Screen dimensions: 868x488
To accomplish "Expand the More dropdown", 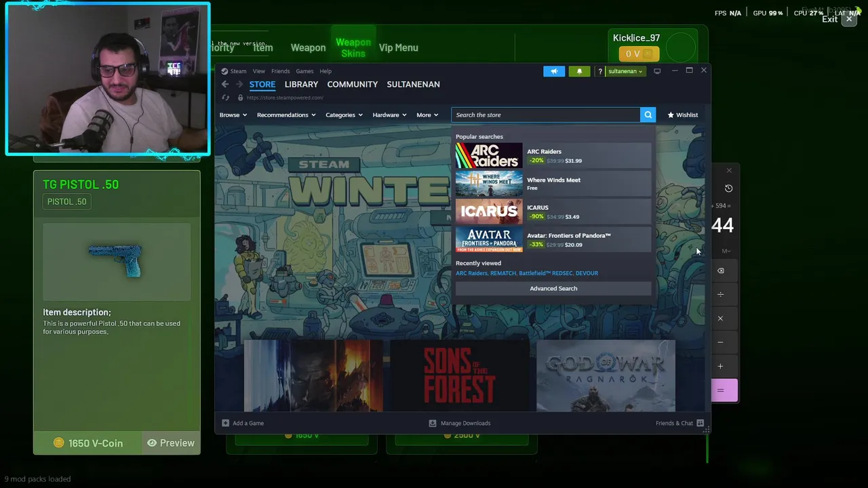I will pyautogui.click(x=427, y=115).
